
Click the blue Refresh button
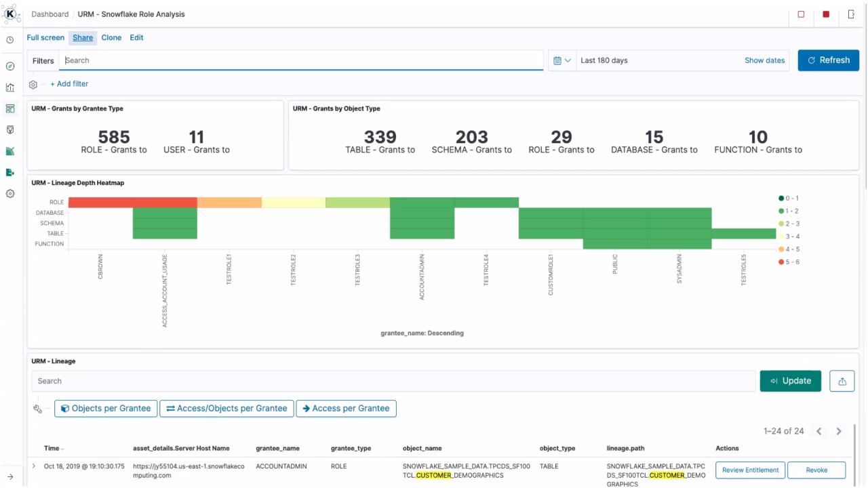[828, 60]
